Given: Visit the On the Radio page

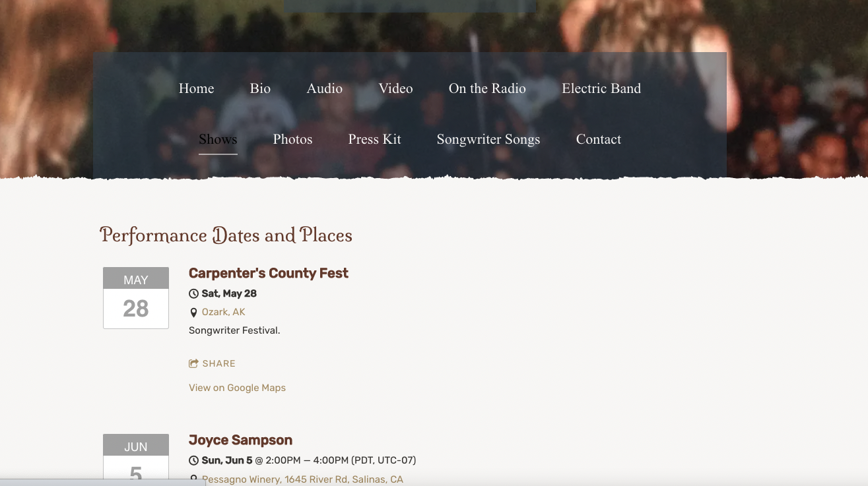Looking at the screenshot, I should 487,88.
